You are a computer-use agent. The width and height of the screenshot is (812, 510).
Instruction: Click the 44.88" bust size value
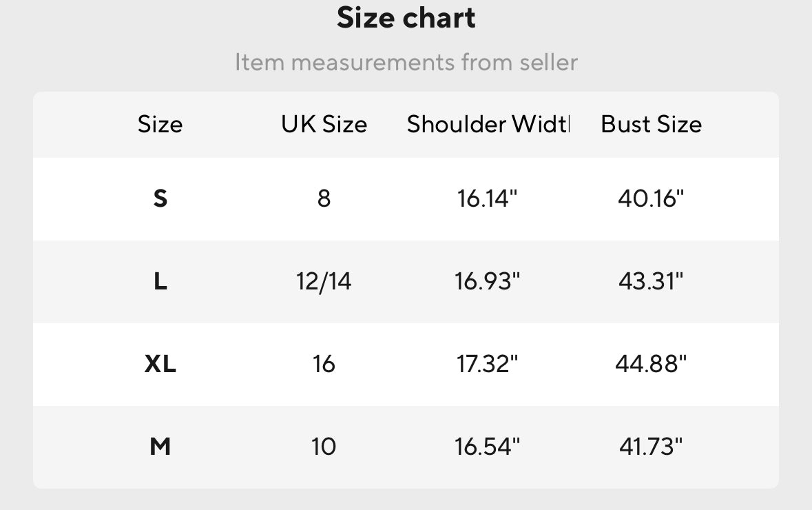click(651, 364)
